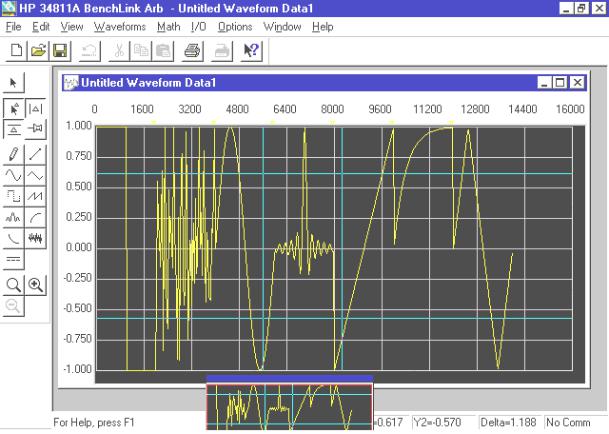Open the Math menu
The height and width of the screenshot is (434, 609).
pyautogui.click(x=169, y=27)
